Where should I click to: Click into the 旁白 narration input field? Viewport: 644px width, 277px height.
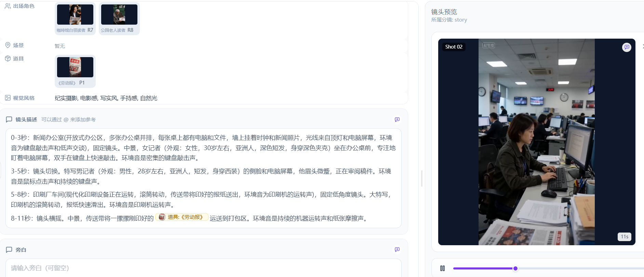203,268
